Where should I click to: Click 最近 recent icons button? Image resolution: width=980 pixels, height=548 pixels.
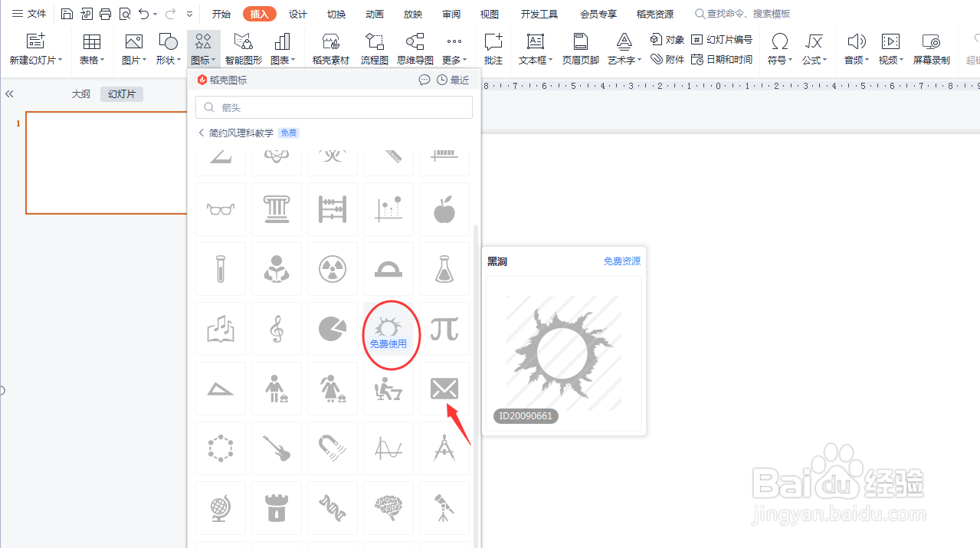(453, 80)
